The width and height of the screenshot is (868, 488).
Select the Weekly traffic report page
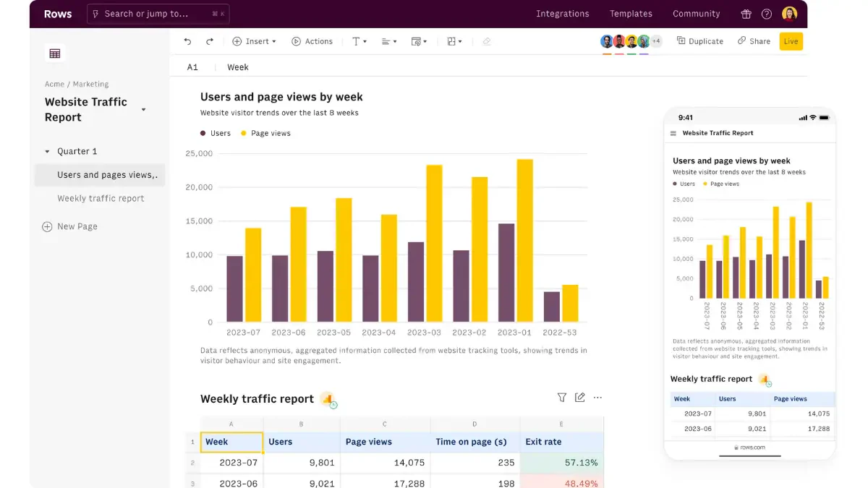pos(101,198)
